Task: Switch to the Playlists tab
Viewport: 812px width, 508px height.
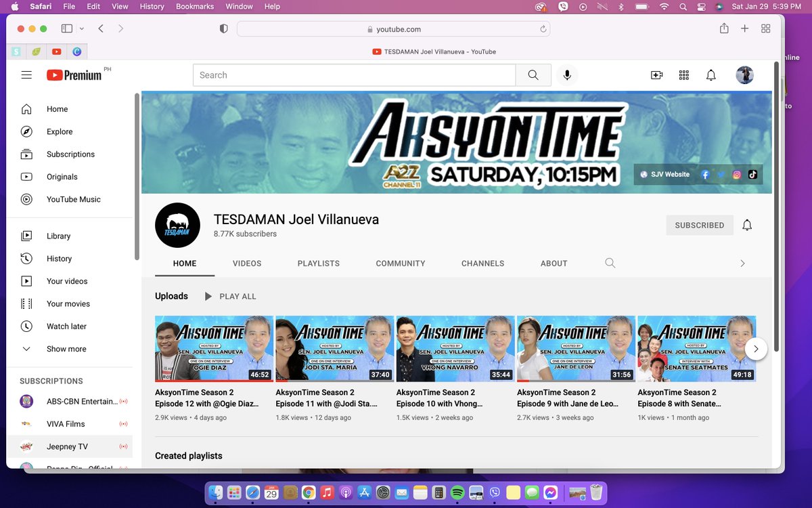Action: (319, 263)
